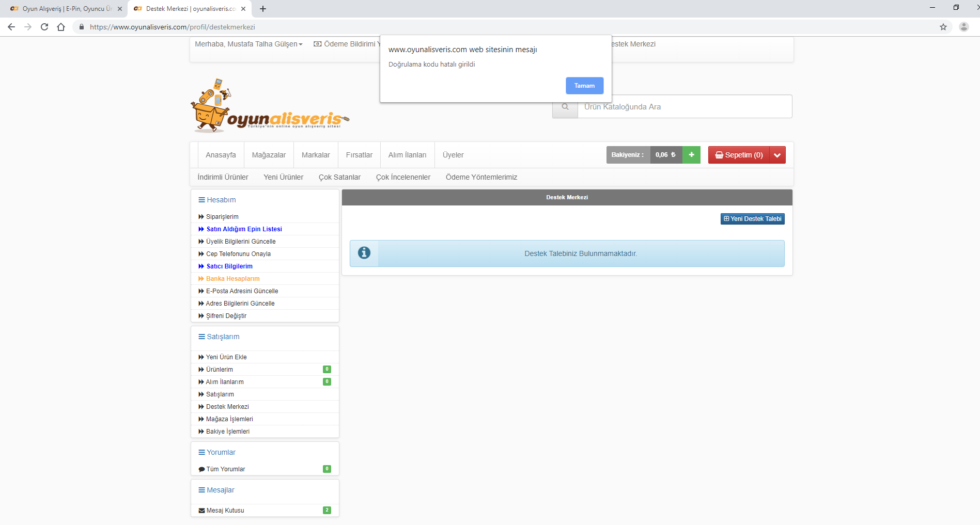Image resolution: width=980 pixels, height=525 pixels.
Task: Open the Mağazalar menu item
Action: [269, 155]
